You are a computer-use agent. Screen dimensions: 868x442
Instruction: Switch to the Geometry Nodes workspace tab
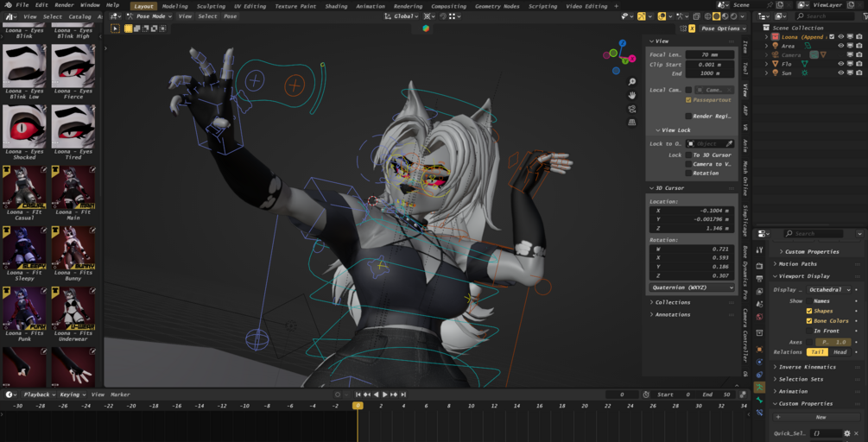[x=497, y=6]
